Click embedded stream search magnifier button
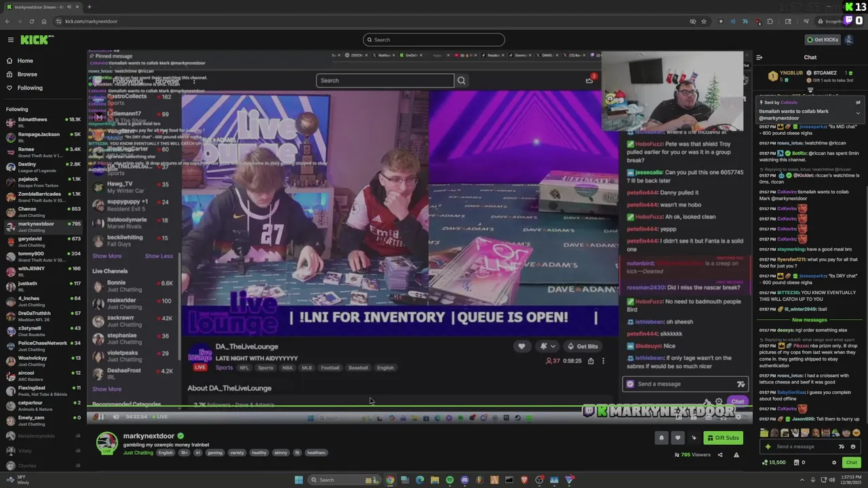 (x=461, y=81)
